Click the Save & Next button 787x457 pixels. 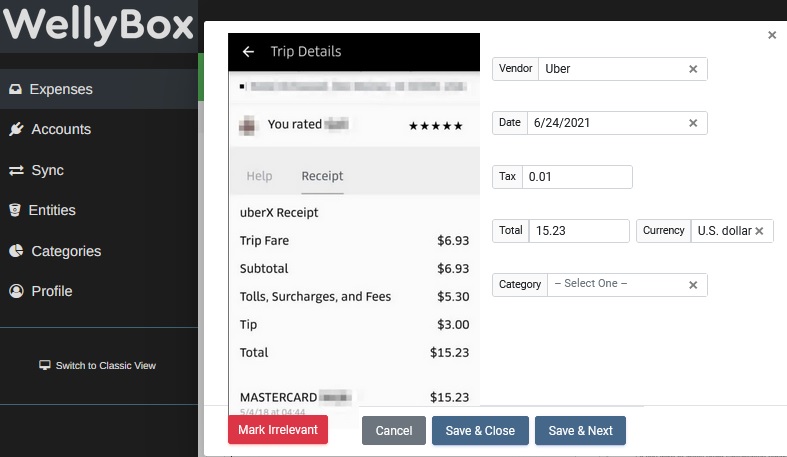[580, 430]
